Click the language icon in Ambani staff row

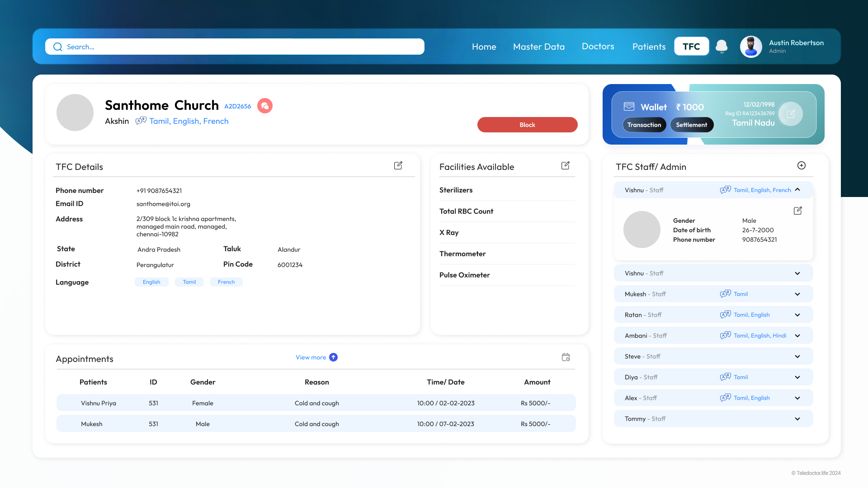pos(726,335)
